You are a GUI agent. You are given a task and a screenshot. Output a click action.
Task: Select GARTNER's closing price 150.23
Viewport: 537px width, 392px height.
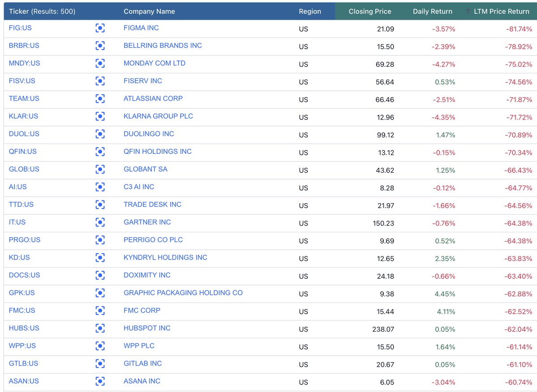coord(383,224)
